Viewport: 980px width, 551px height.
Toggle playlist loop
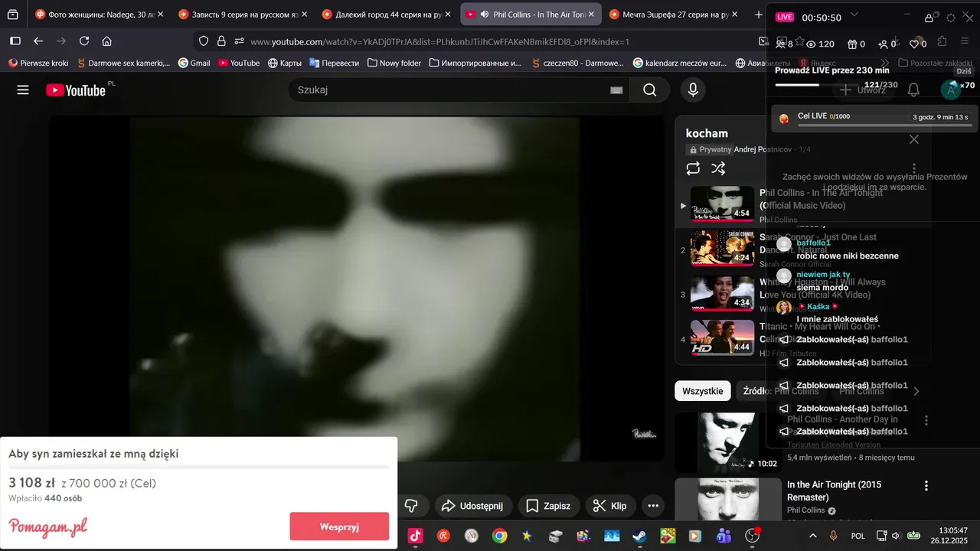click(x=693, y=168)
